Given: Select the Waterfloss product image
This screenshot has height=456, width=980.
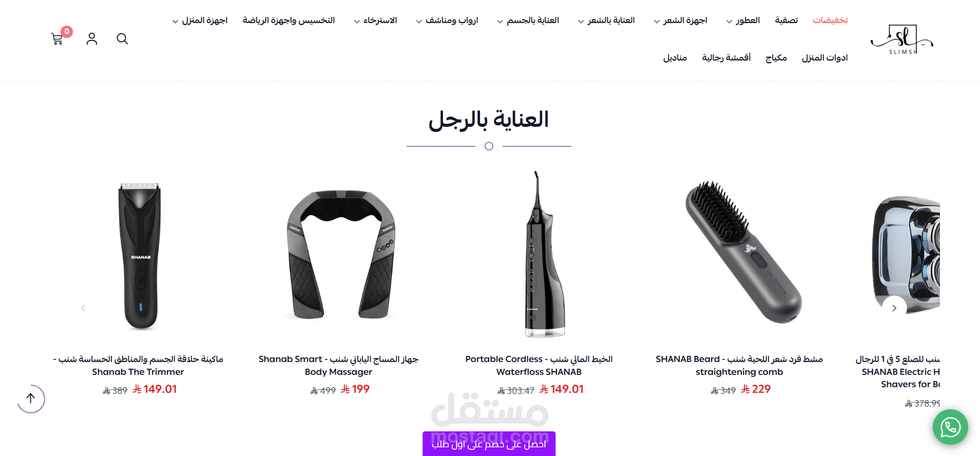Looking at the screenshot, I should (539, 255).
